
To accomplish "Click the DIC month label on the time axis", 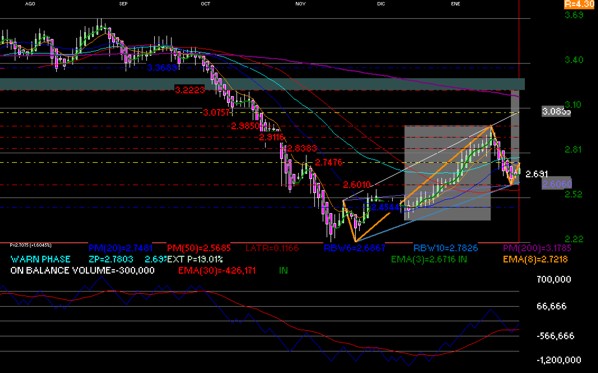I will pos(381,4).
